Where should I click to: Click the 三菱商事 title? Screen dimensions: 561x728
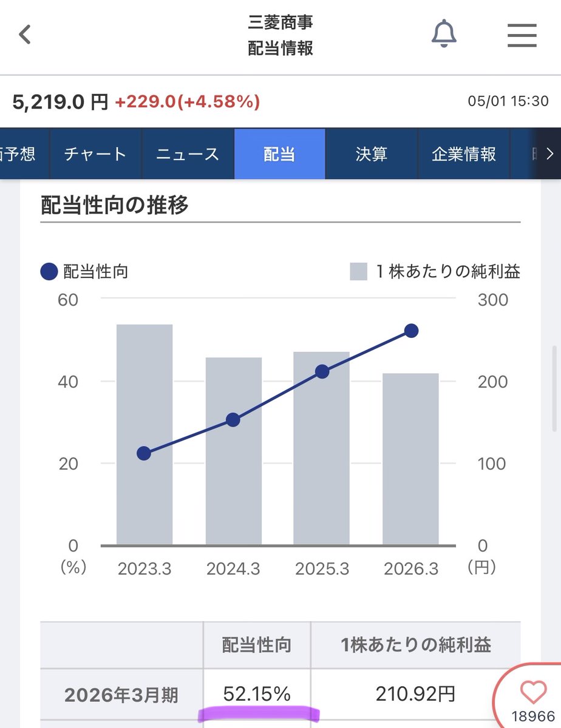[280, 23]
